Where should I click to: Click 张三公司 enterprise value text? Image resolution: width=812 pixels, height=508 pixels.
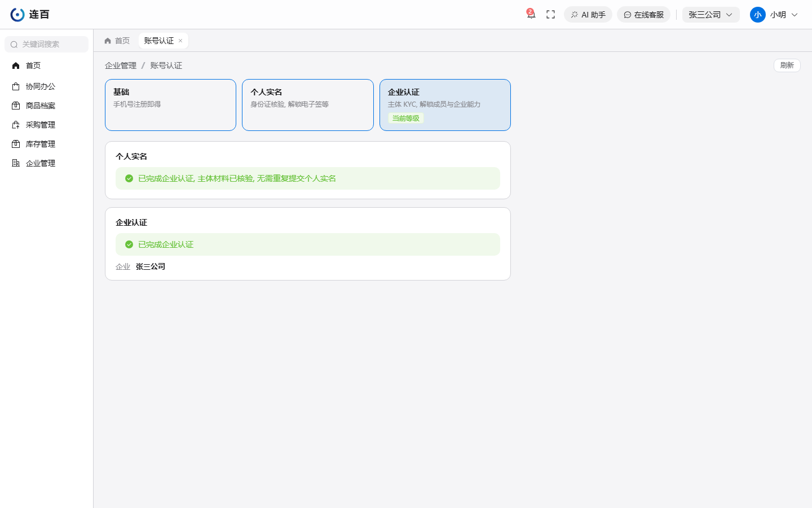coord(151,266)
